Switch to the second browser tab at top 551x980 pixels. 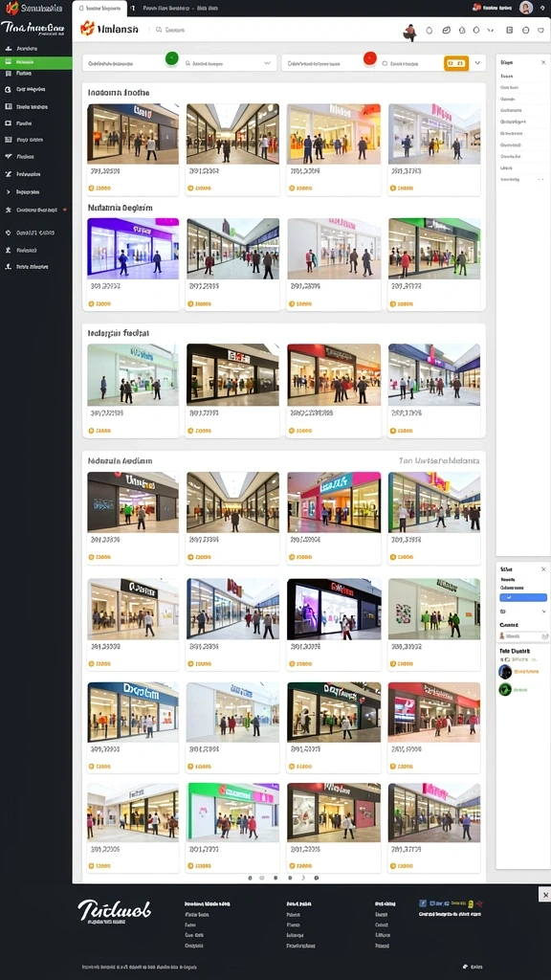coord(180,8)
